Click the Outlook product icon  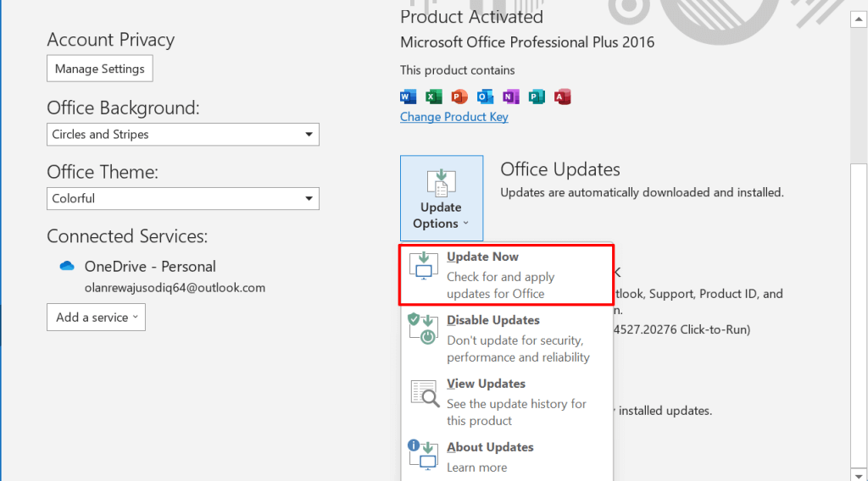click(485, 97)
